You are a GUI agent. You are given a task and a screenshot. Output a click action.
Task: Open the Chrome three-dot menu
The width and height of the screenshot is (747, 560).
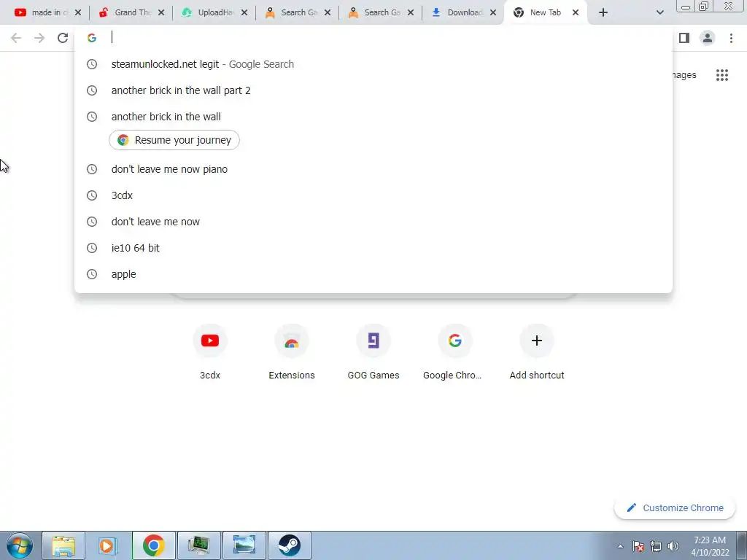coord(731,38)
